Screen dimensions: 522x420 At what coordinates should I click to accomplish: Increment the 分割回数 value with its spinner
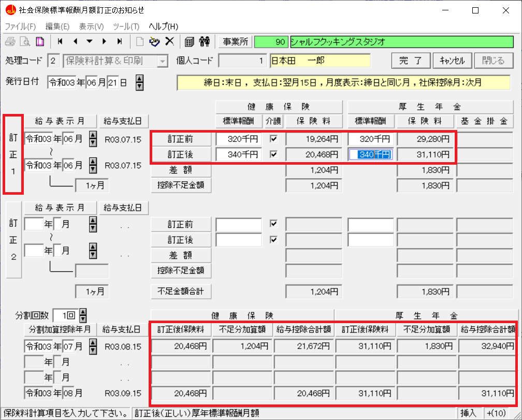coord(83,313)
